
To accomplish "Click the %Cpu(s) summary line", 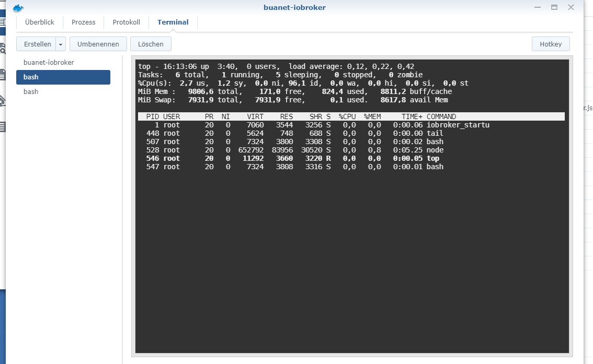I will point(303,83).
